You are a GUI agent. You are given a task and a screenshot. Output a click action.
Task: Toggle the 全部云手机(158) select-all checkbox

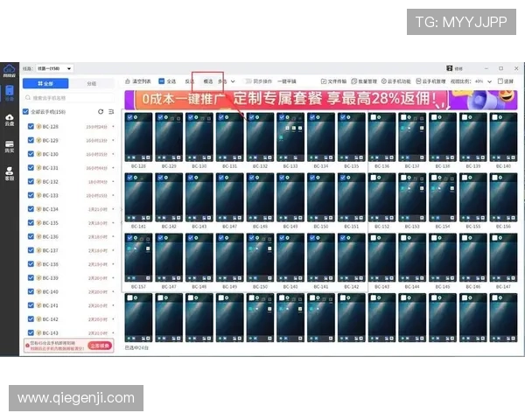[26, 112]
